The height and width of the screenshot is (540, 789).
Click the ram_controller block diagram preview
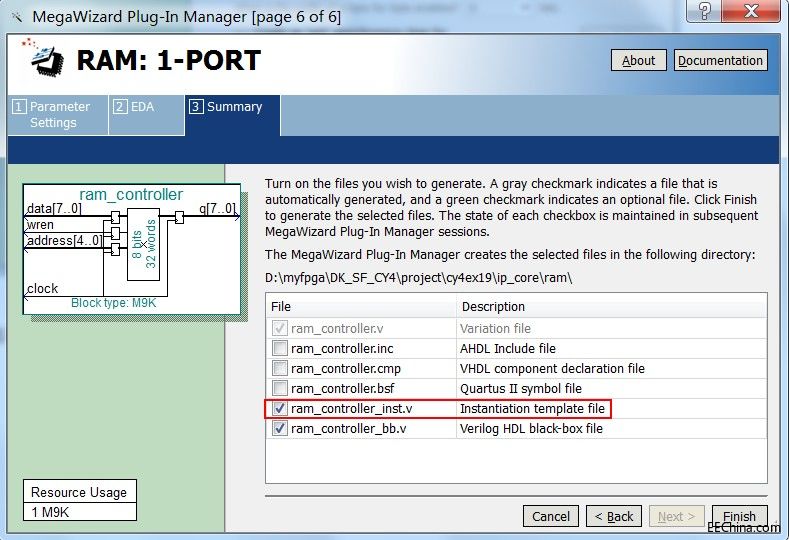pyautogui.click(x=132, y=249)
